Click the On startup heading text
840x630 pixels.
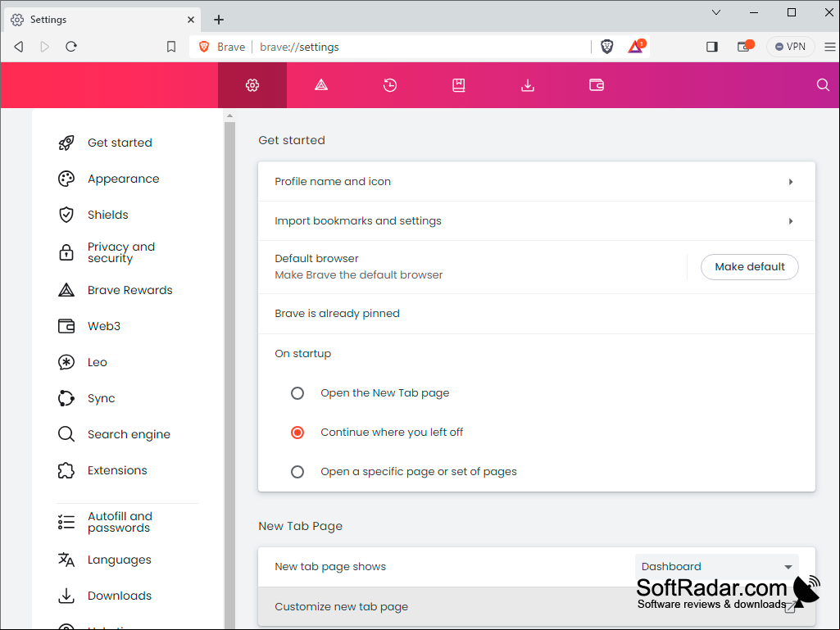coord(302,354)
